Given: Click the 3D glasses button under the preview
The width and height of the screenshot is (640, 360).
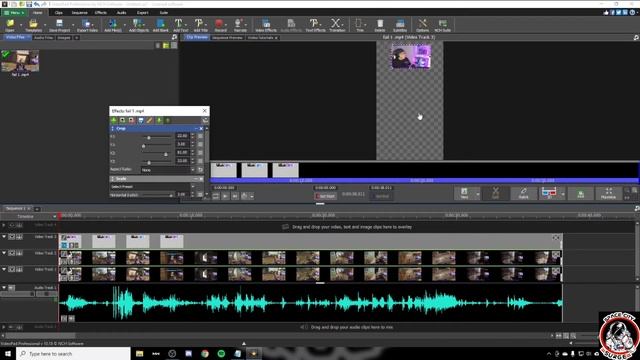Looking at the screenshot, I should coord(549,193).
